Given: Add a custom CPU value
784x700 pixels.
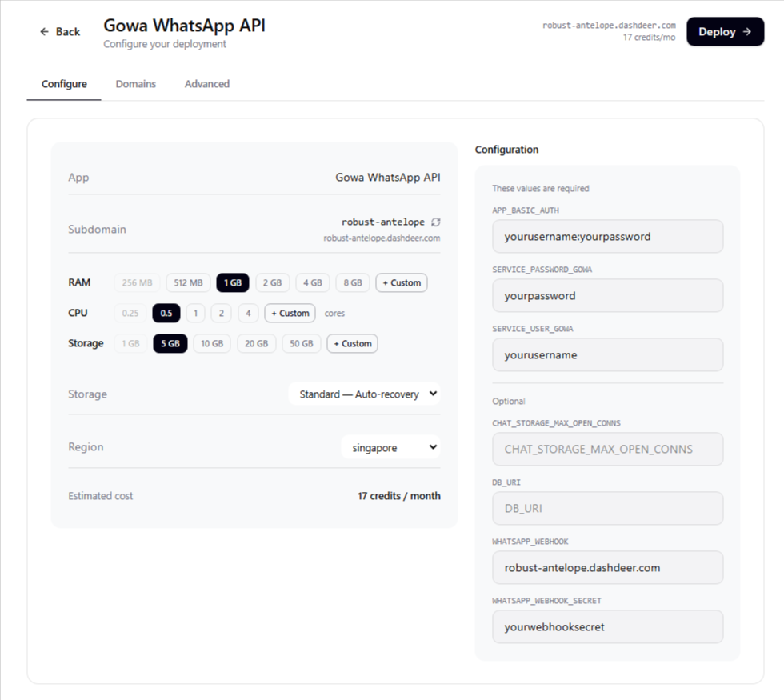Looking at the screenshot, I should pyautogui.click(x=290, y=313).
